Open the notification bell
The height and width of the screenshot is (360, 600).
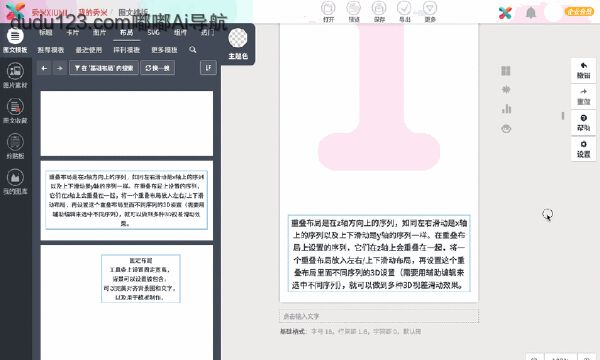pos(530,13)
